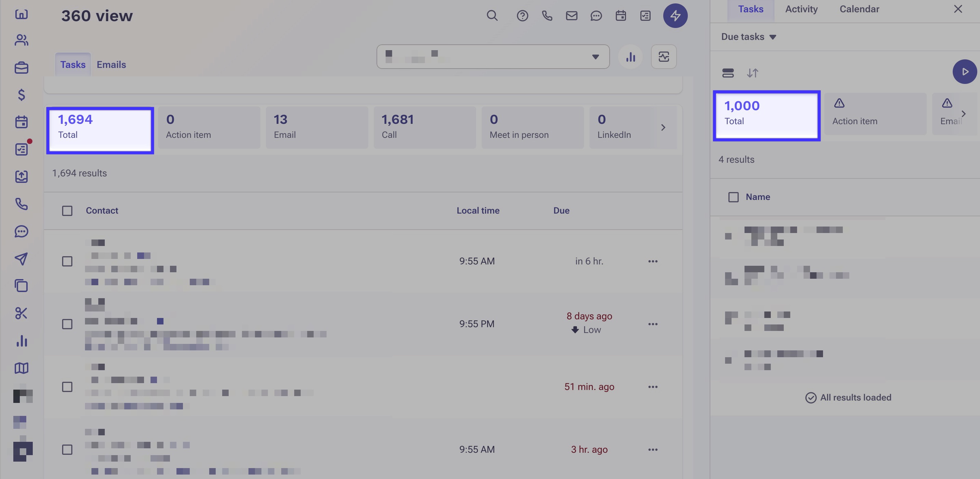This screenshot has height=479, width=980.
Task: Open the help question mark icon
Action: (522, 16)
